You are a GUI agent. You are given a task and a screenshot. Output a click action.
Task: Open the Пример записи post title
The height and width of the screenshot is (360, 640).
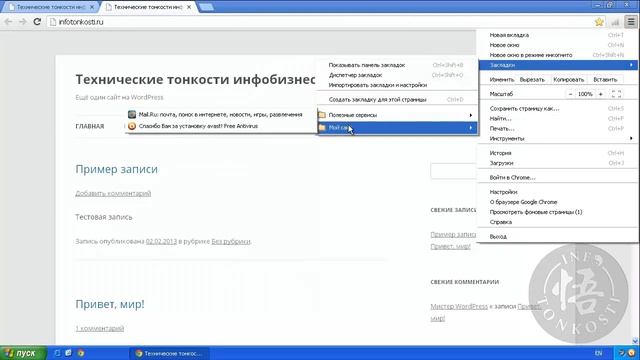[116, 169]
